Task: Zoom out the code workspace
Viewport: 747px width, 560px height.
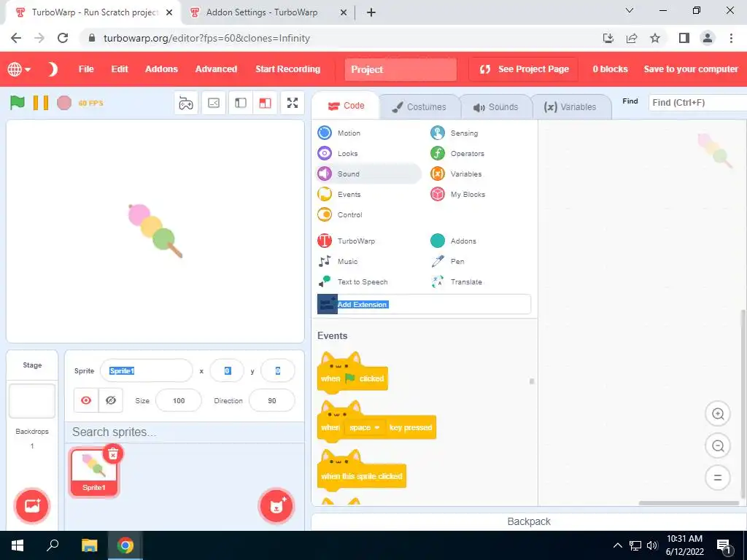Action: point(718,446)
